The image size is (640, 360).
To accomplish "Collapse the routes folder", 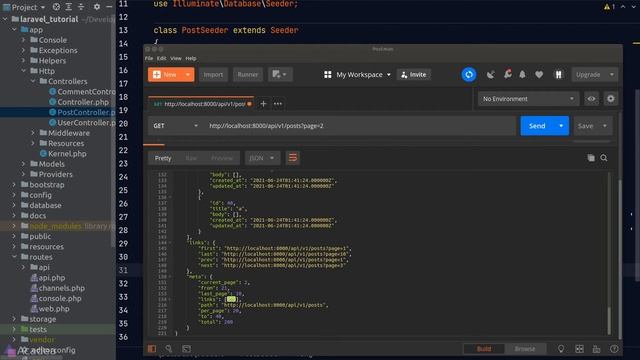I will coord(14,257).
